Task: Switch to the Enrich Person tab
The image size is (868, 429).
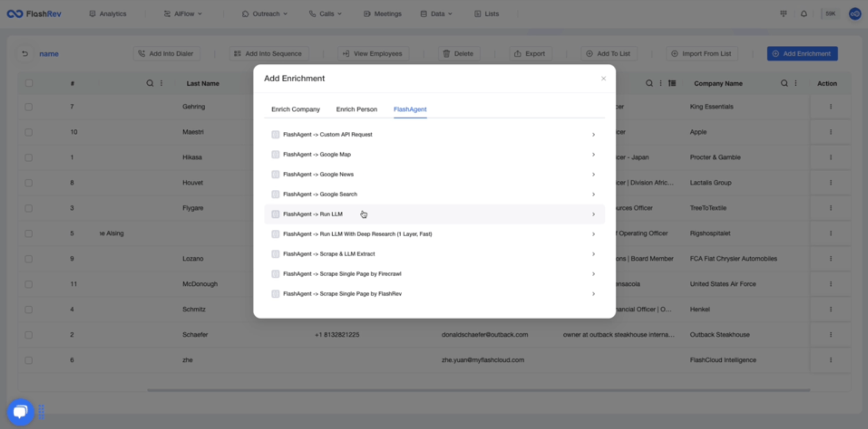Action: click(357, 109)
